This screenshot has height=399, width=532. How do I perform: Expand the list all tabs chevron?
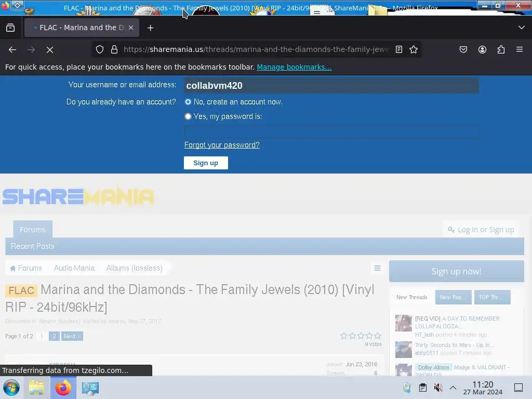click(x=522, y=28)
